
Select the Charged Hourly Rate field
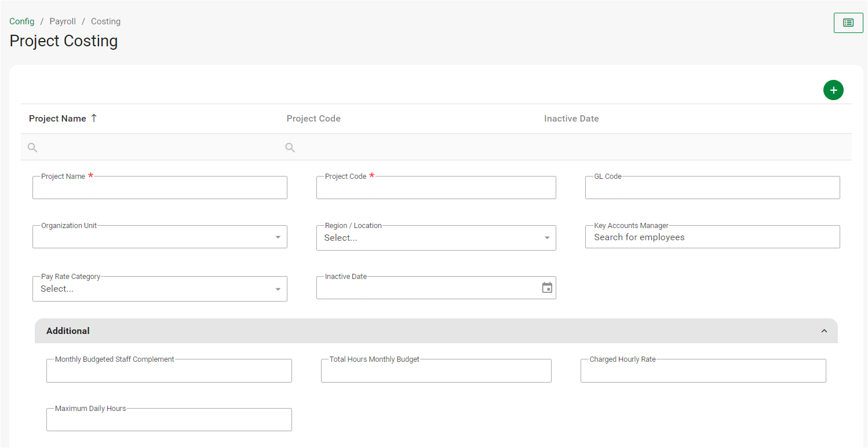[x=703, y=372]
